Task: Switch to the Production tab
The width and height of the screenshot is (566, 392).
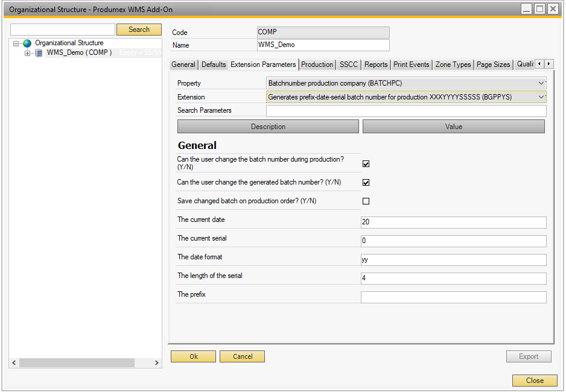Action: coord(317,65)
